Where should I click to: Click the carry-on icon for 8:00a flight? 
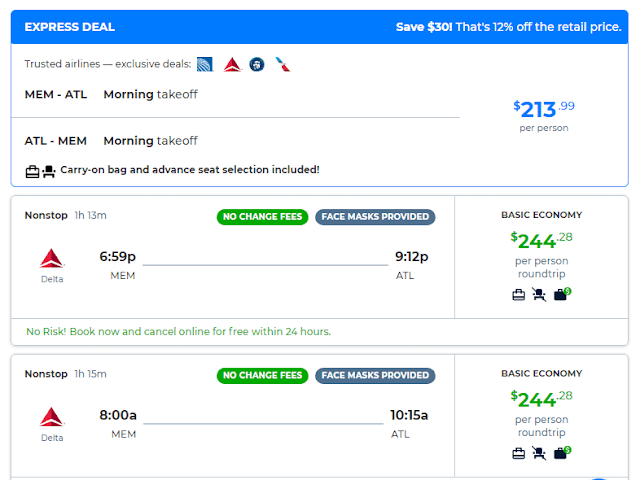click(x=518, y=453)
